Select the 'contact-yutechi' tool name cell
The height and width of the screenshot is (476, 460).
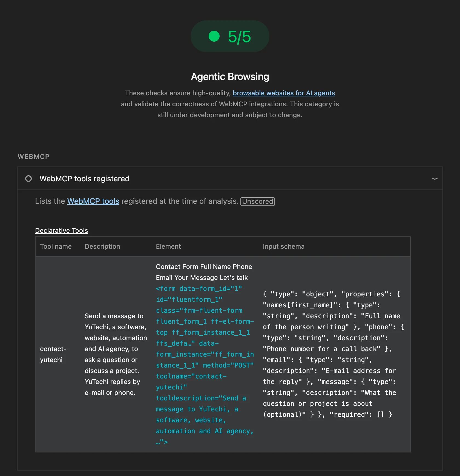coord(53,354)
